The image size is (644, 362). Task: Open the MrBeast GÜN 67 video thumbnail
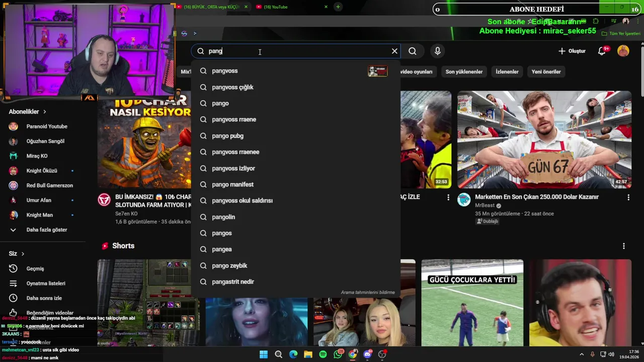click(x=544, y=139)
